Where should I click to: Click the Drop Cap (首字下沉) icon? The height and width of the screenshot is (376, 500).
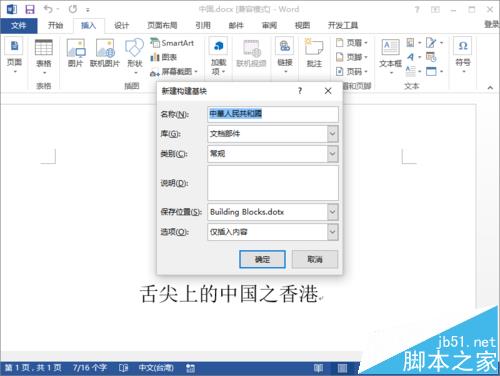[x=414, y=71]
